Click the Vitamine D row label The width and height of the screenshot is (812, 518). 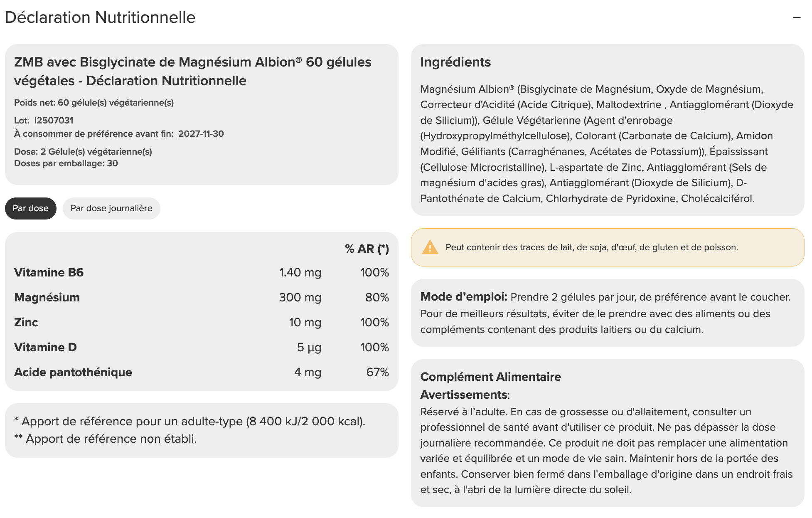[x=45, y=347]
